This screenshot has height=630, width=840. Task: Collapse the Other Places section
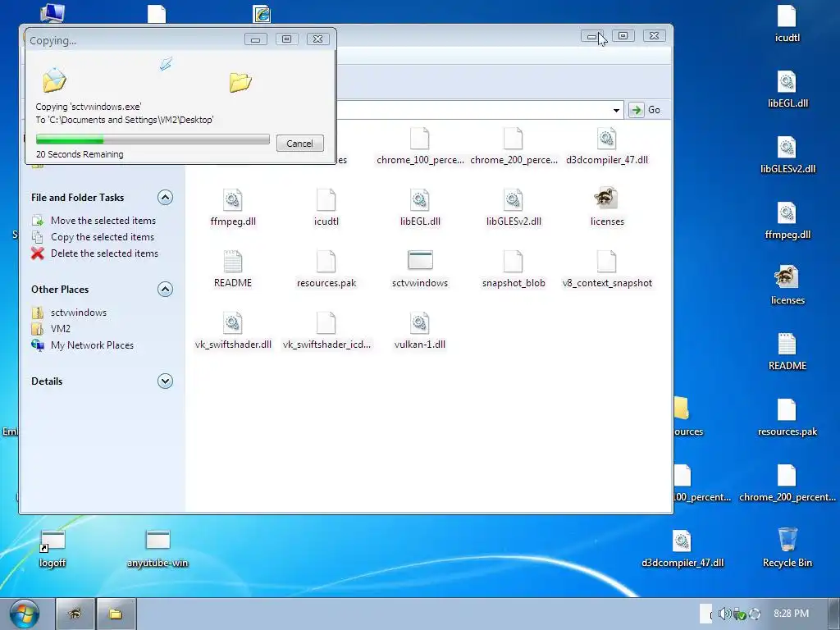coord(165,290)
